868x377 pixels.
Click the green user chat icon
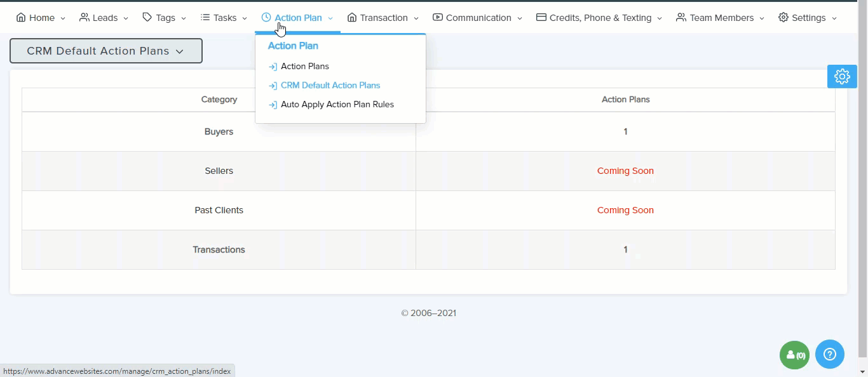click(794, 355)
